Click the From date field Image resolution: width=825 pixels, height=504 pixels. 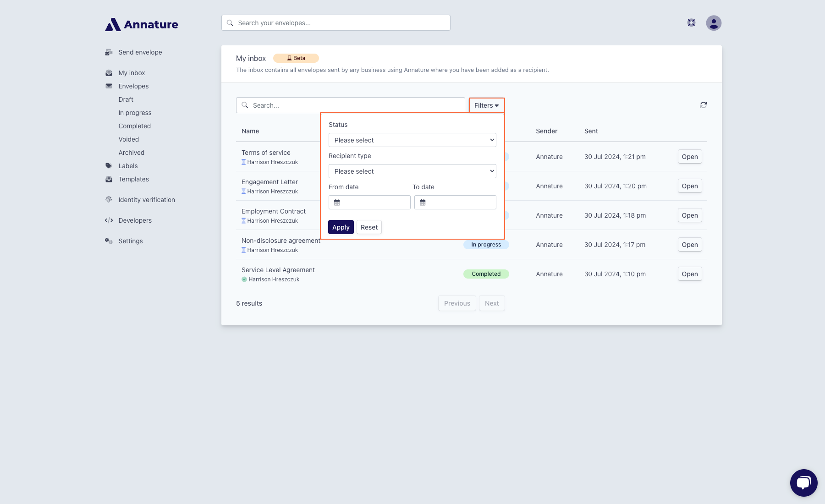pos(369,203)
